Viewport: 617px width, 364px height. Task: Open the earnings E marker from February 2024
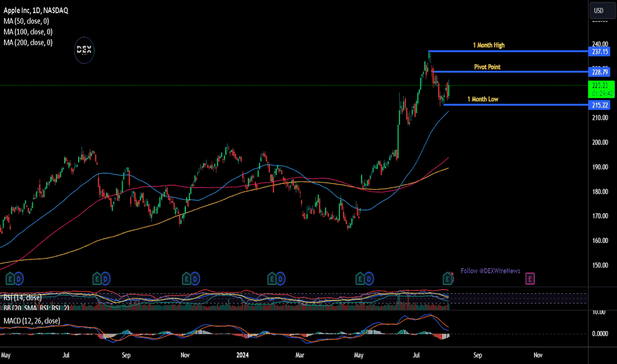click(272, 279)
